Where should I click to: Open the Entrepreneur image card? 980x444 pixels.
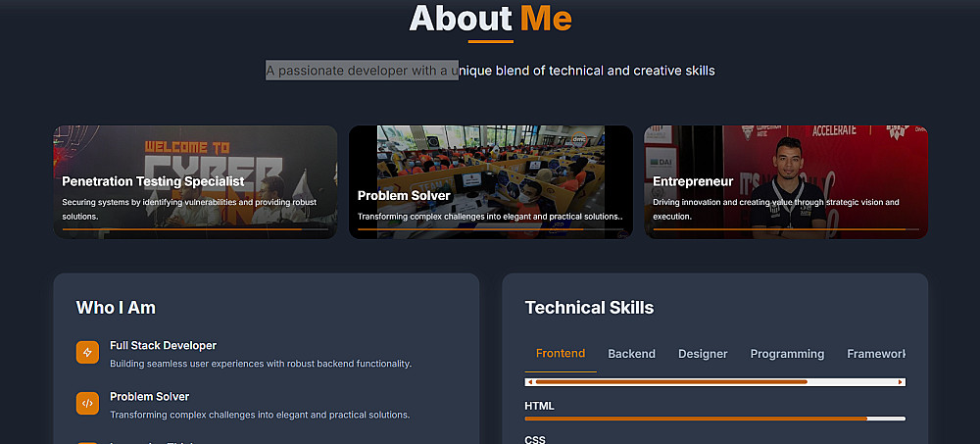point(785,181)
